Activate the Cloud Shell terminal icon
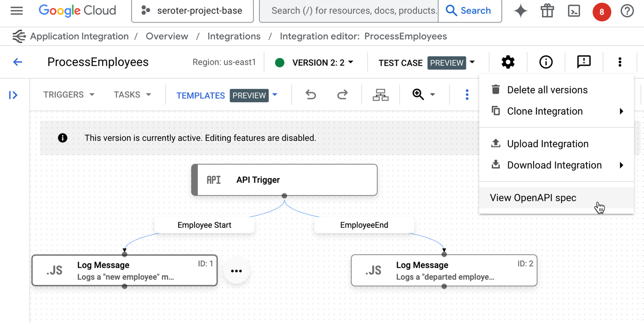 tap(574, 11)
